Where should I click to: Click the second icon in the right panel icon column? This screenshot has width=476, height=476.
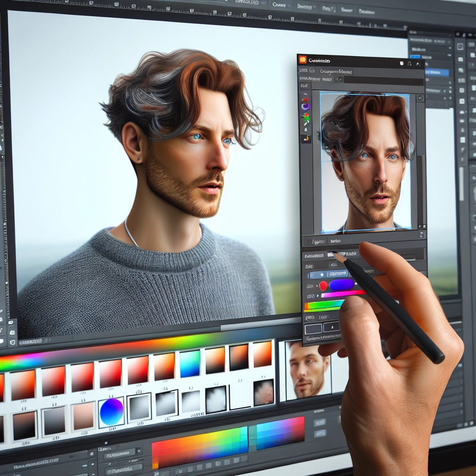point(461,59)
